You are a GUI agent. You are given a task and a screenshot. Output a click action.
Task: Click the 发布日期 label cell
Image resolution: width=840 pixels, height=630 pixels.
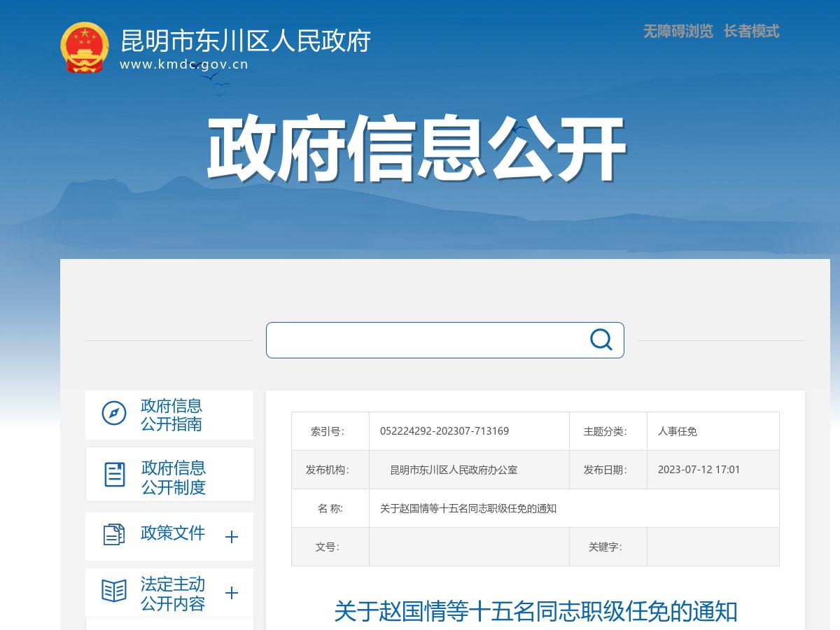(608, 470)
